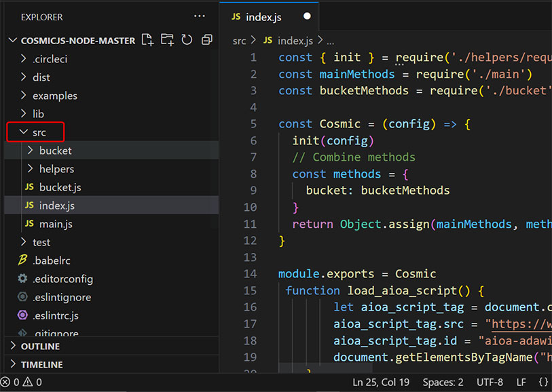The width and height of the screenshot is (552, 392).
Task: Expand the bucket subfolder
Action: coord(31,150)
